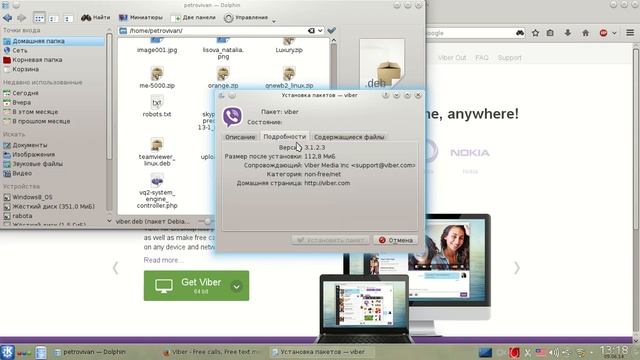This screenshot has width=640, height=360.
Task: Go back in Dolphin navigation
Action: coord(7,18)
